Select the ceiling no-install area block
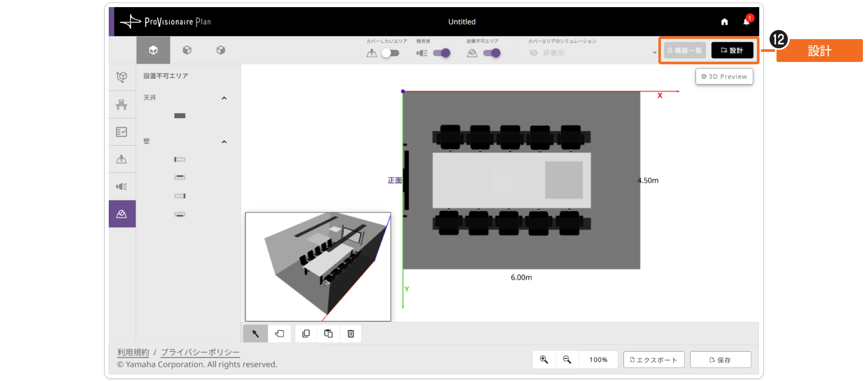The width and height of the screenshot is (868, 381). coord(180,116)
